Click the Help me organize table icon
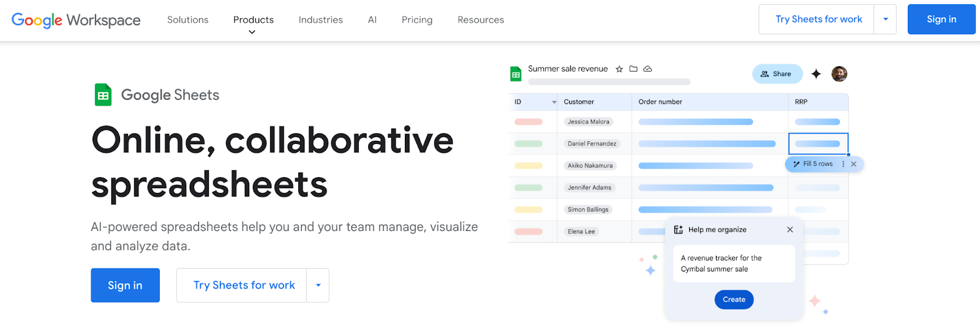Viewport: 980px width, 332px height. (x=678, y=230)
